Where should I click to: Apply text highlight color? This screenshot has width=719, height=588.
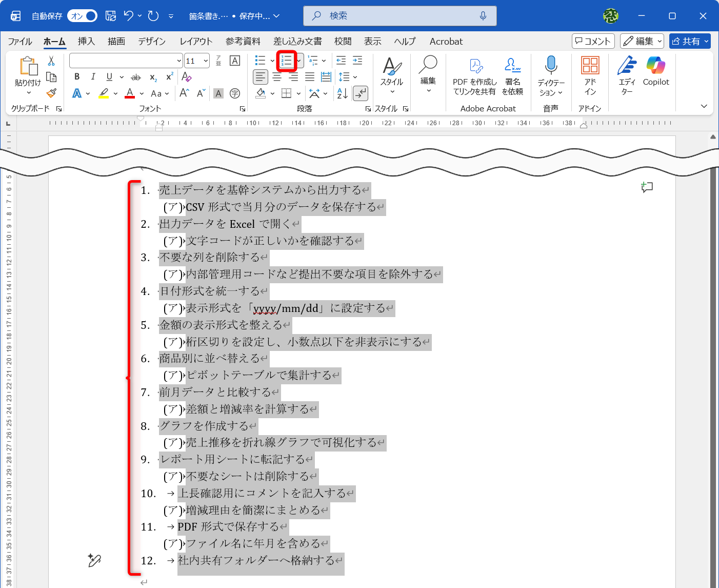pos(104,93)
